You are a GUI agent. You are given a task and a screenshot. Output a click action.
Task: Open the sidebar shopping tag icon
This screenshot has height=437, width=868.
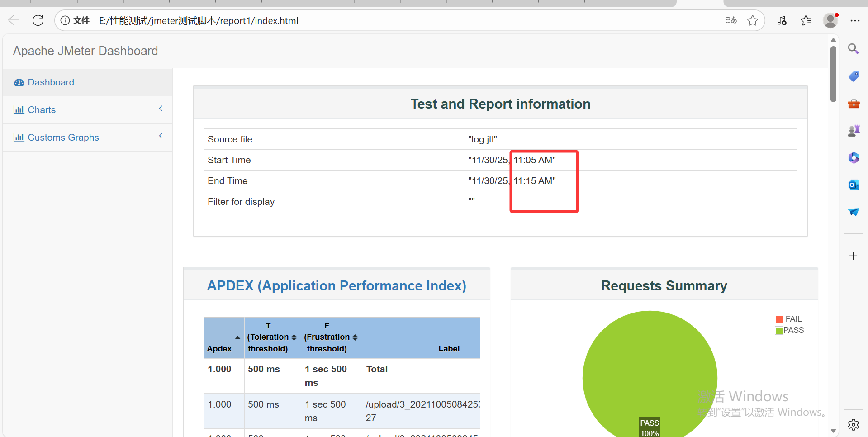pos(854,76)
